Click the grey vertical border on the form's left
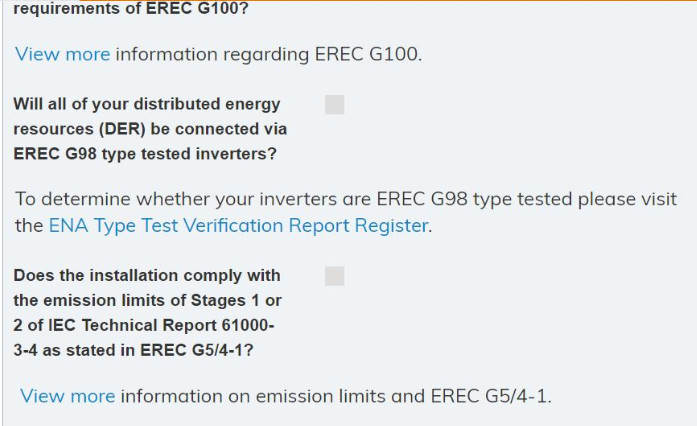 click(2, 213)
